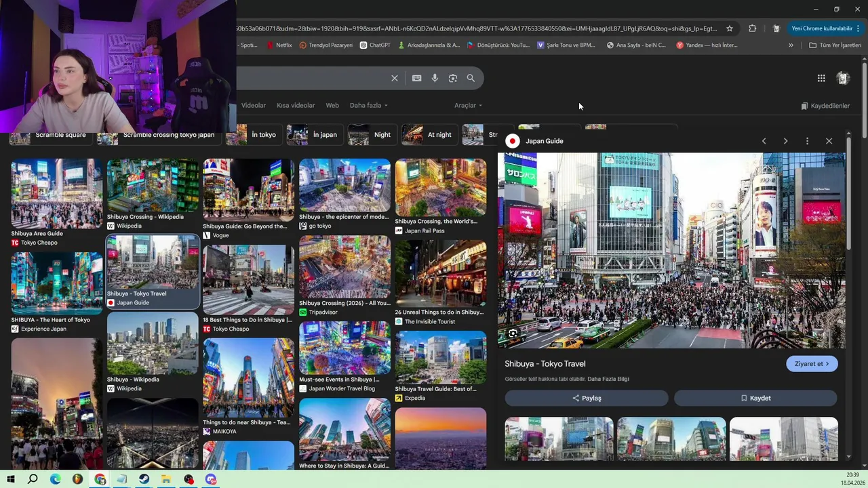Open Discord from taskbar

tap(211, 479)
